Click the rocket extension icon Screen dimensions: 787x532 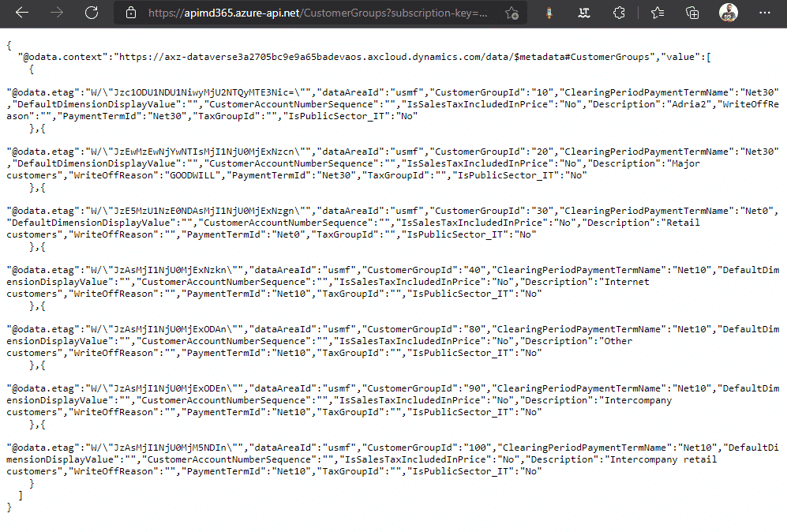coord(548,13)
